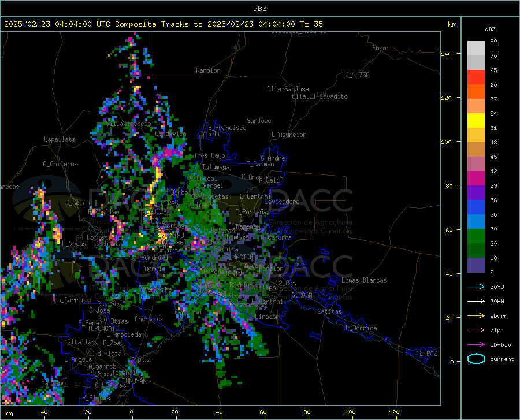Select the orange eburn arrow symbol
The height and width of the screenshot is (420, 520).
click(476, 315)
